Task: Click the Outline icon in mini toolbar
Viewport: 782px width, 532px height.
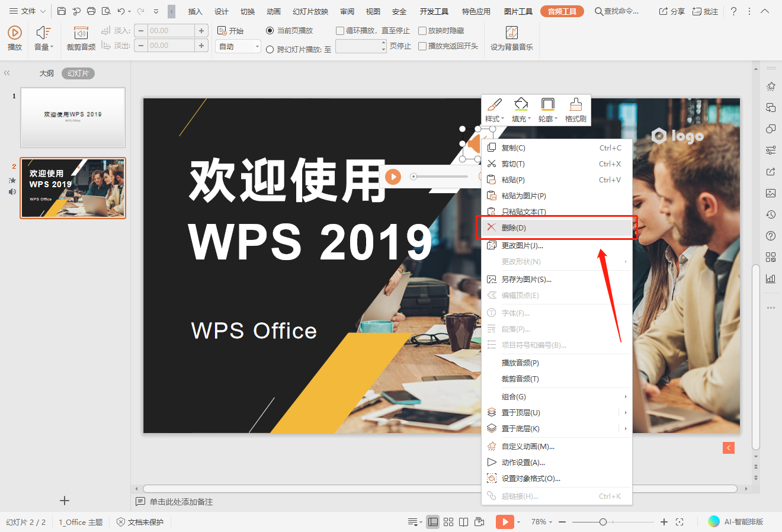Action: coord(548,105)
